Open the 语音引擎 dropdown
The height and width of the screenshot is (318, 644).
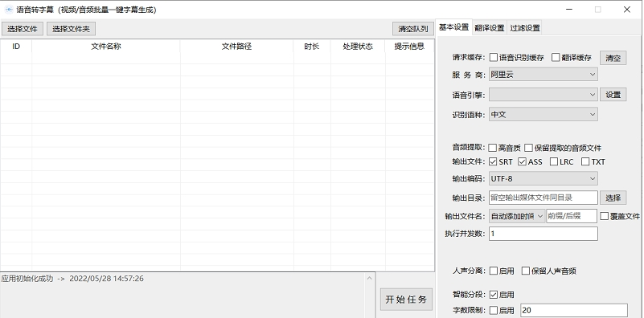(x=543, y=95)
